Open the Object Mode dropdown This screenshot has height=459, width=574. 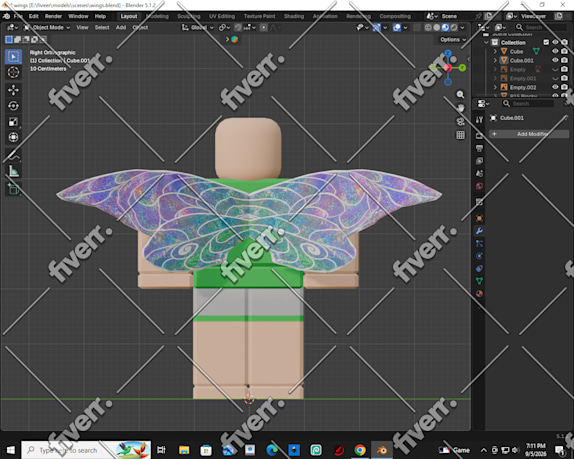pos(47,27)
